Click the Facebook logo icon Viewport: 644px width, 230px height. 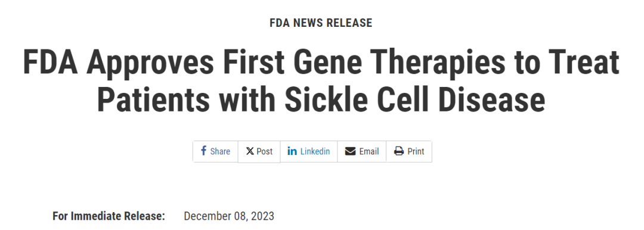pos(203,151)
